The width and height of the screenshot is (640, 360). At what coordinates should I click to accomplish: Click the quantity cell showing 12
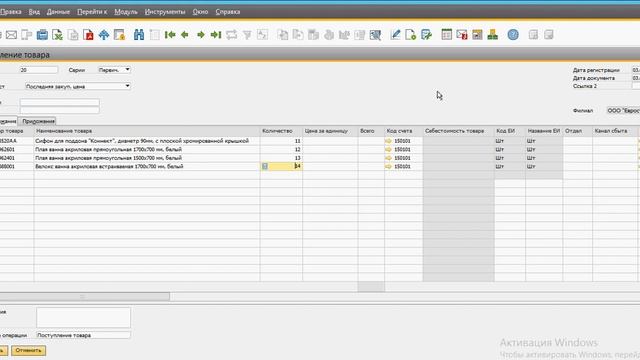click(x=281, y=149)
